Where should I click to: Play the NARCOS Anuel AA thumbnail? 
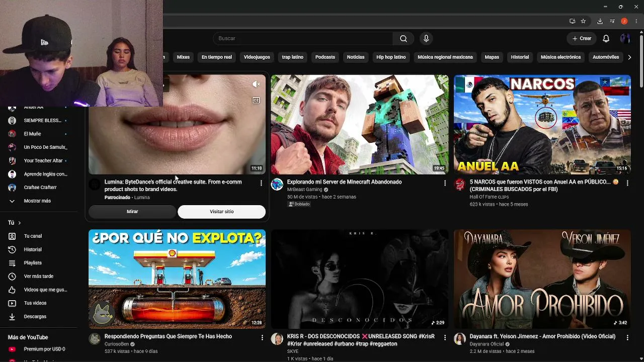tap(542, 125)
